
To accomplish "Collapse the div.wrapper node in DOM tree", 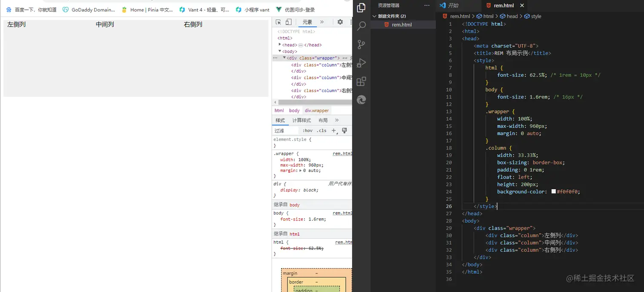I will 285,58.
